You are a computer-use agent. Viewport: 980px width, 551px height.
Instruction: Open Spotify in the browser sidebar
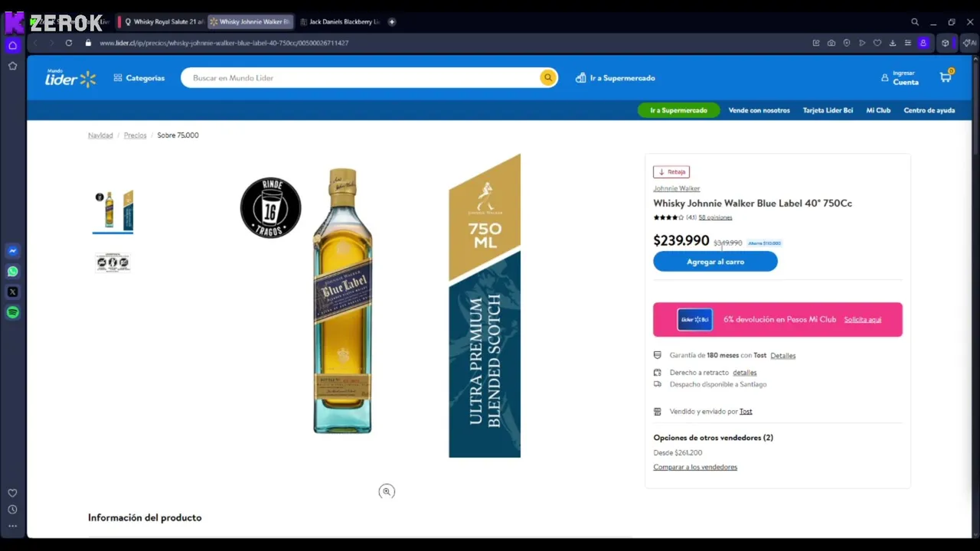pos(12,312)
